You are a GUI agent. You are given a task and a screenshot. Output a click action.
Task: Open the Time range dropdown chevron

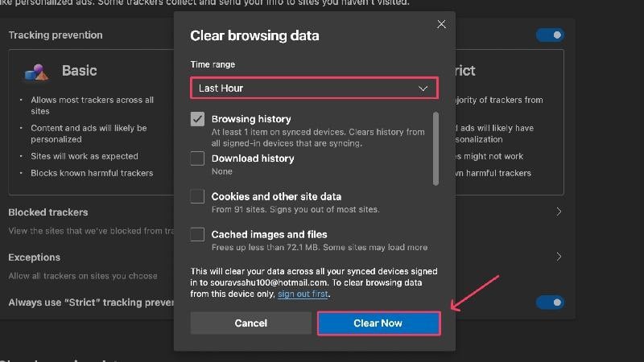(423, 88)
